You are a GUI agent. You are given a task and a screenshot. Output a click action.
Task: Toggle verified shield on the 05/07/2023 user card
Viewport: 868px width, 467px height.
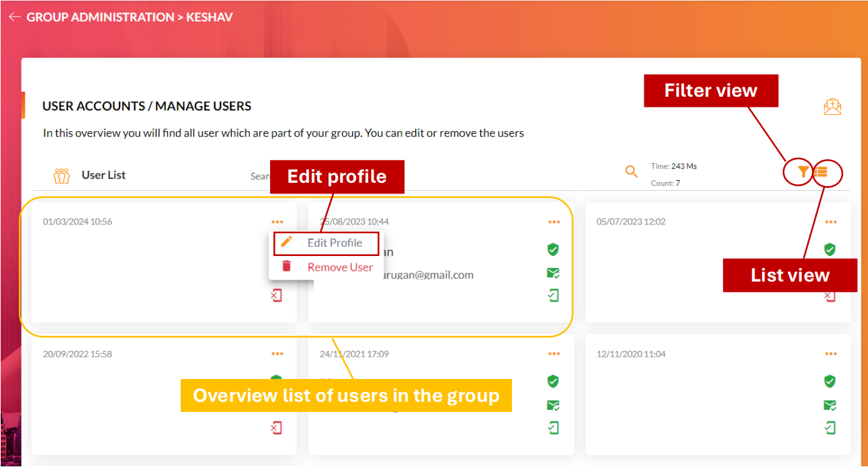830,249
